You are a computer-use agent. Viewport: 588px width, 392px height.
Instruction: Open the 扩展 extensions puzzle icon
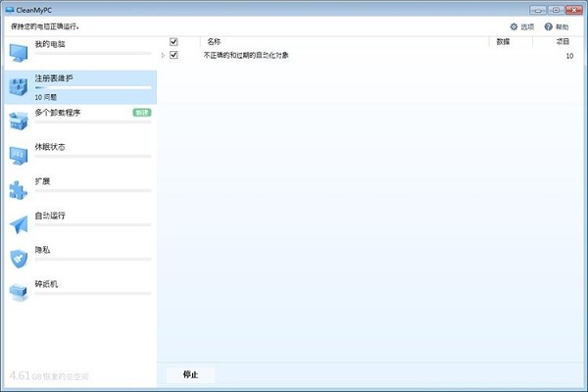coord(19,188)
